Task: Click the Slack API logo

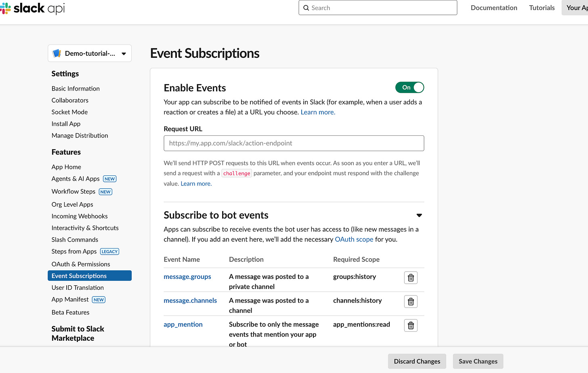Action: (x=32, y=8)
